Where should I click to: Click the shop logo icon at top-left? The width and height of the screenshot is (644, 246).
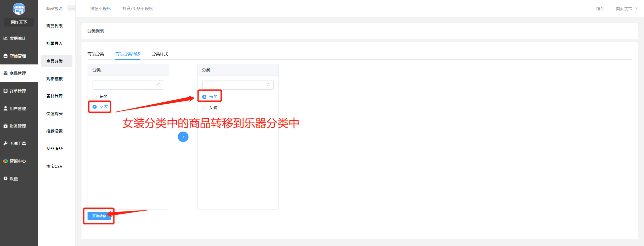pos(19,9)
